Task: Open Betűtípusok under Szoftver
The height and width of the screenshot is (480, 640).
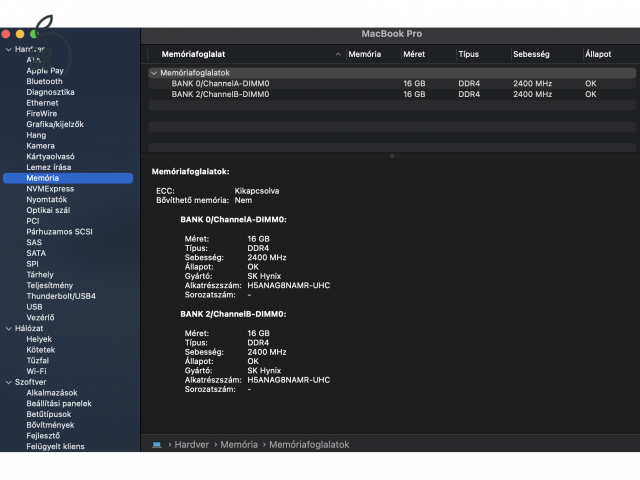Action: [x=49, y=414]
